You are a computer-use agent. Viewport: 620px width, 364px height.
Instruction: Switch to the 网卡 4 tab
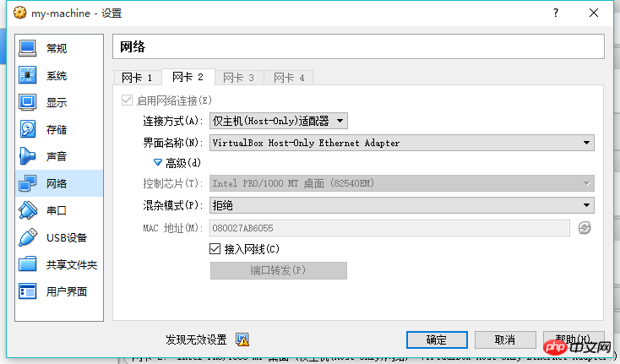click(x=289, y=78)
